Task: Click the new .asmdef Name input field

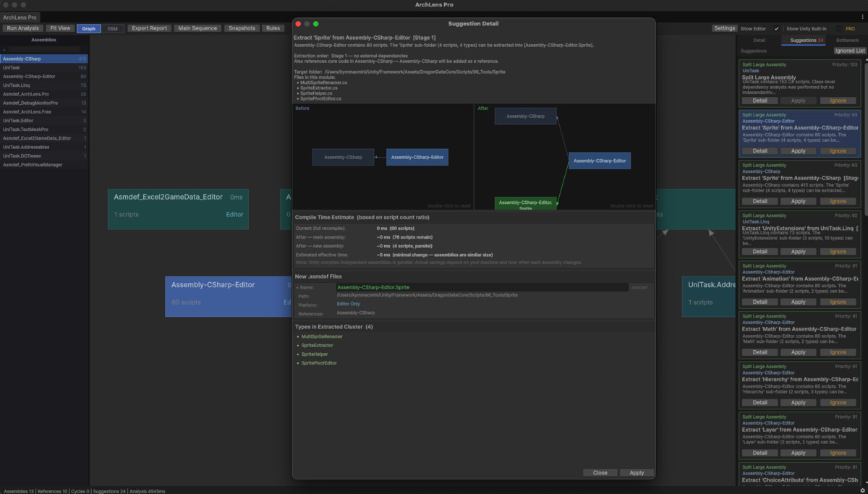Action: [482, 288]
